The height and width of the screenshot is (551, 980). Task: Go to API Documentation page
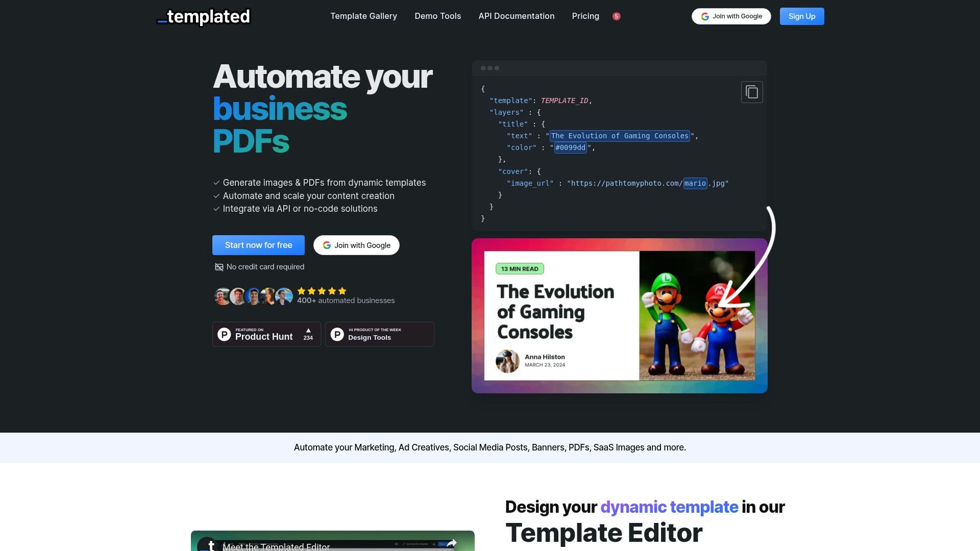516,16
